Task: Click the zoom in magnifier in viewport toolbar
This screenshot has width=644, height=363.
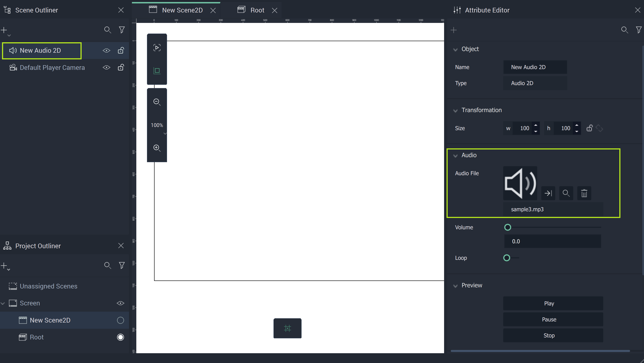Action: tap(157, 148)
